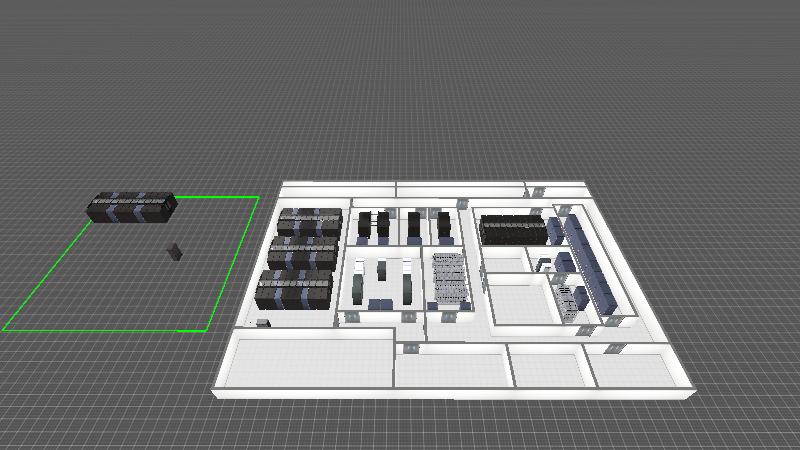Select the door marker at bottom-right room entrance
The height and width of the screenshot is (450, 800).
click(613, 347)
